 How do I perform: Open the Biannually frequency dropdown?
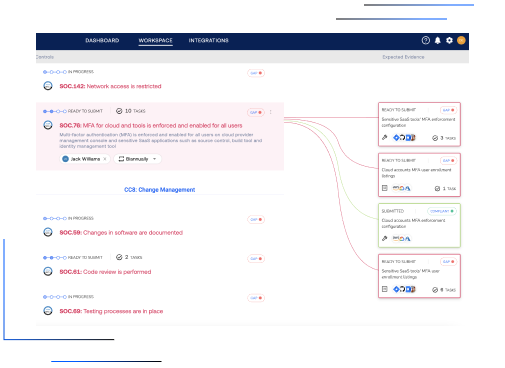coord(137,159)
